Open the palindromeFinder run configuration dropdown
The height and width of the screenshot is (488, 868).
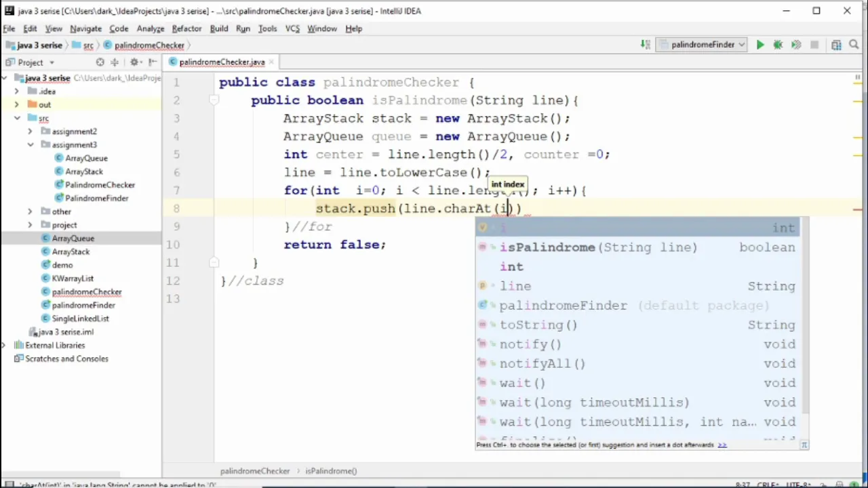[x=702, y=45]
